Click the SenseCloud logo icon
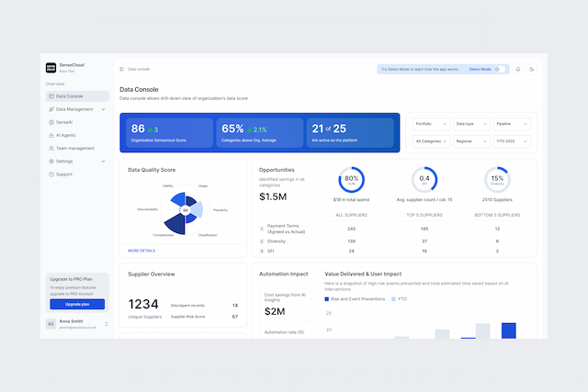Image resolution: width=588 pixels, height=392 pixels. [51, 68]
